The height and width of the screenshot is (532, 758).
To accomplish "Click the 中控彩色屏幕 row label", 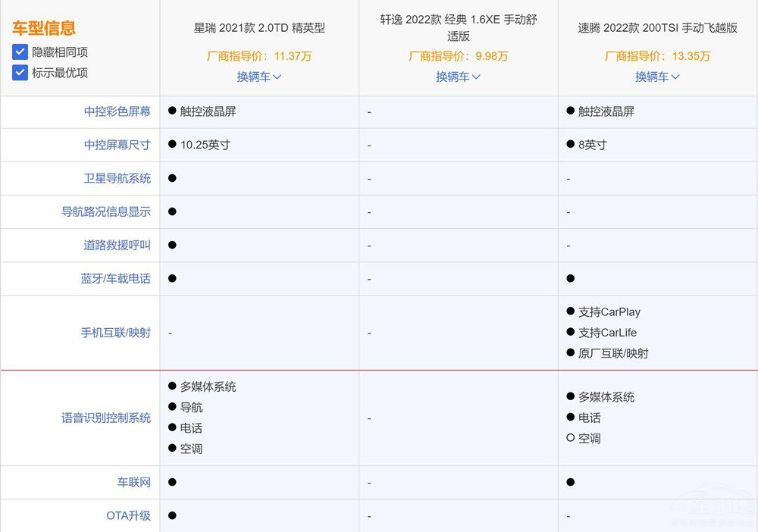I will (117, 111).
